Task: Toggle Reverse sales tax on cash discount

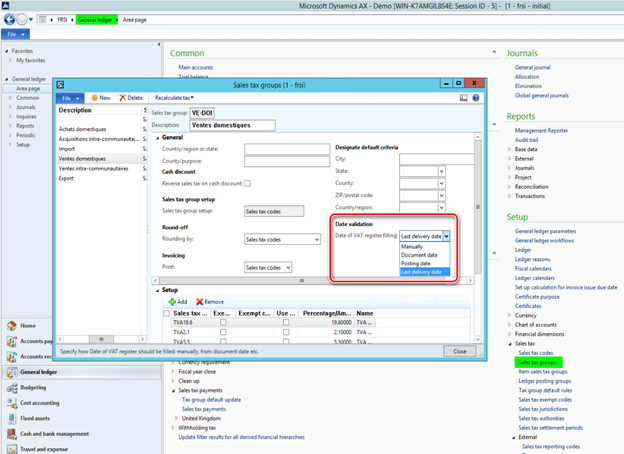Action: (248, 183)
